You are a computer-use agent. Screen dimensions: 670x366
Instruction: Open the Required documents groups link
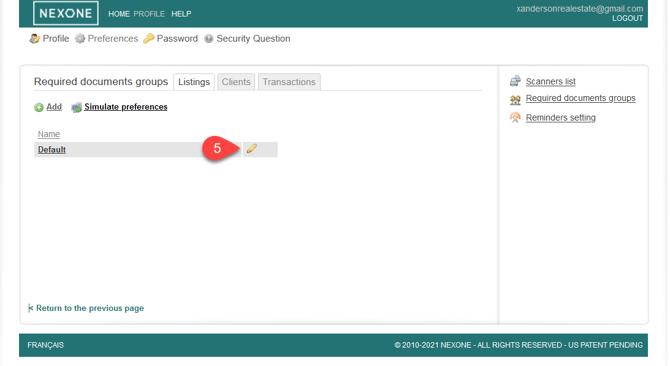(x=580, y=98)
